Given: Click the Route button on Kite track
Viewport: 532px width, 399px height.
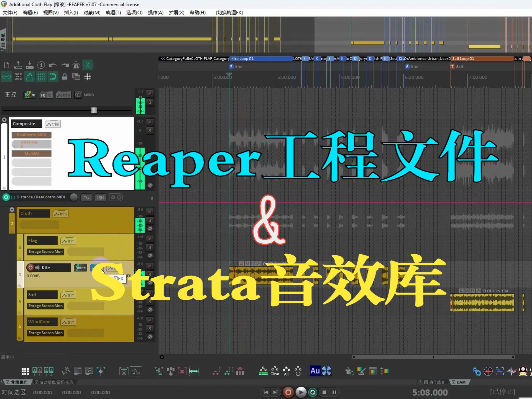Looking at the screenshot, I should coord(80,267).
